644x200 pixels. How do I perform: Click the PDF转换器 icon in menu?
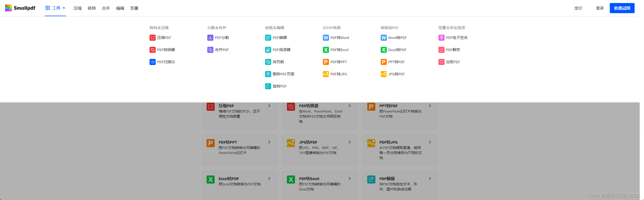click(153, 50)
